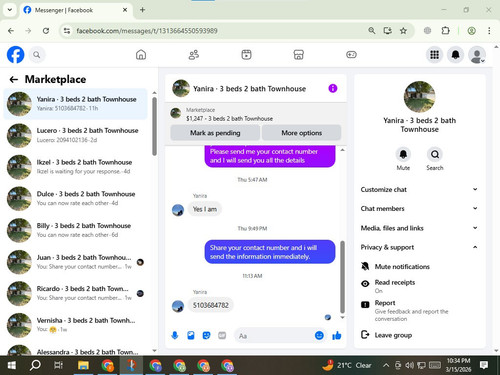Click Yanira's large profile thumbnail
The width and height of the screenshot is (500, 375).
420,97
